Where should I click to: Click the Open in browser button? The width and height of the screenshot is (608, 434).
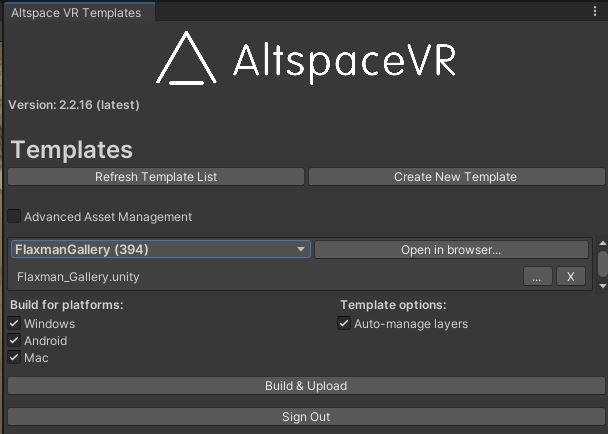(x=451, y=250)
